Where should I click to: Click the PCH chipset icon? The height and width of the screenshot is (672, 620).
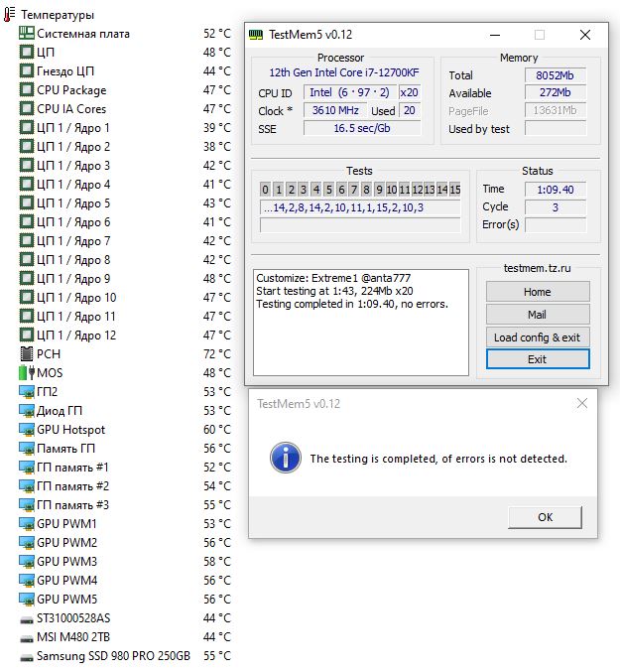[27, 354]
